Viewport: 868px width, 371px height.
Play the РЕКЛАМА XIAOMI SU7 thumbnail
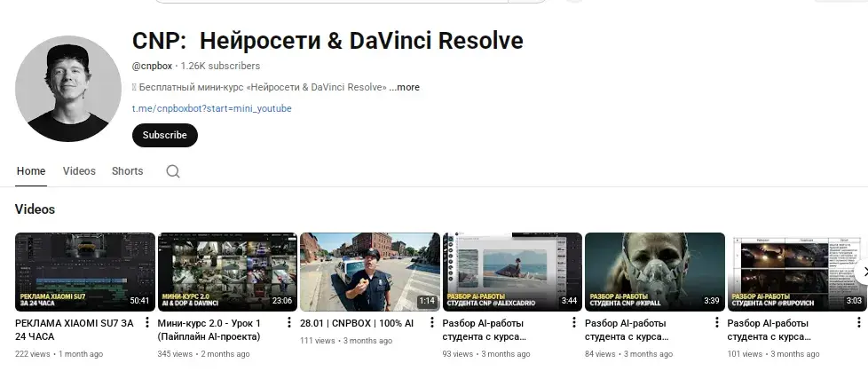[x=84, y=272]
